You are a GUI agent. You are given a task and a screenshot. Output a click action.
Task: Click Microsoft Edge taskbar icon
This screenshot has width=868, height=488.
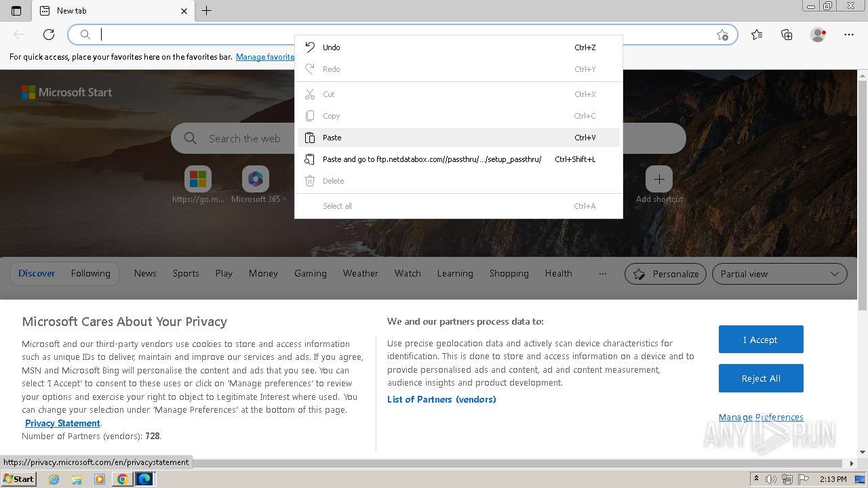[x=144, y=479]
